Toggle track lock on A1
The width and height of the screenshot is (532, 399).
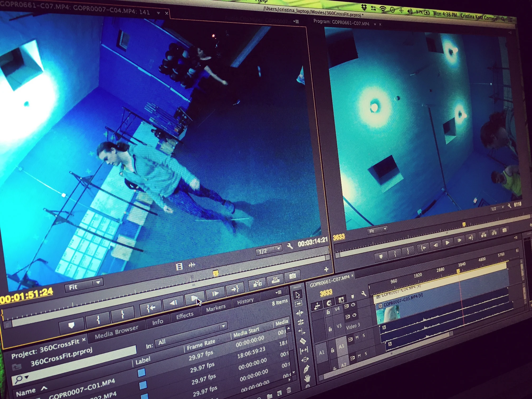click(x=332, y=350)
